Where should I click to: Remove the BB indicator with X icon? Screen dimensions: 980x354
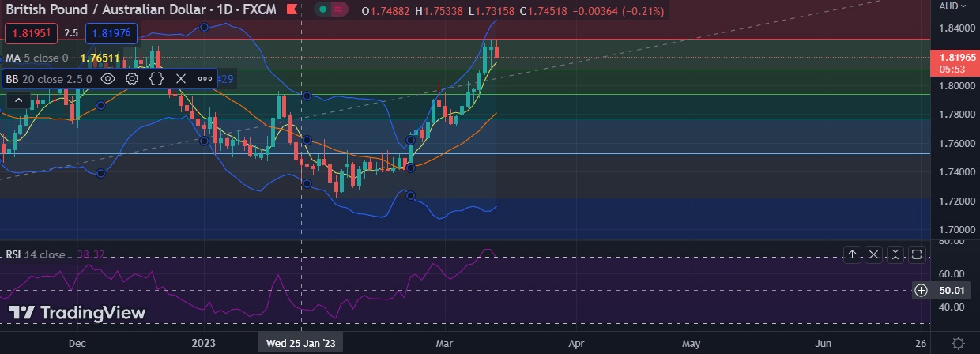(180, 79)
